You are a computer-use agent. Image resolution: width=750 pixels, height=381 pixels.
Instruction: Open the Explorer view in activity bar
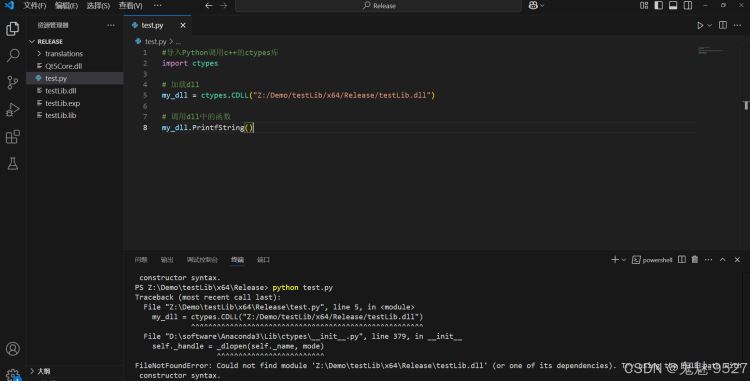coord(13,29)
